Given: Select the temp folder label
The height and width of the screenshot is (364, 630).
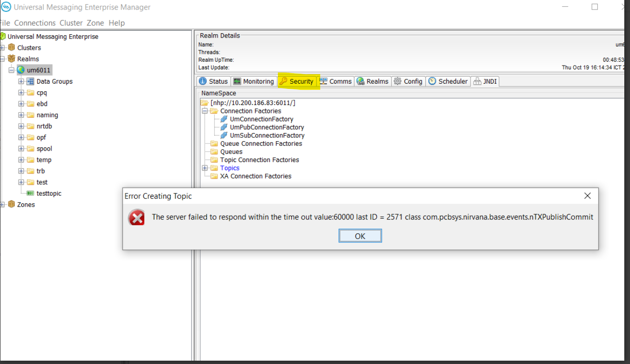Looking at the screenshot, I should [44, 160].
